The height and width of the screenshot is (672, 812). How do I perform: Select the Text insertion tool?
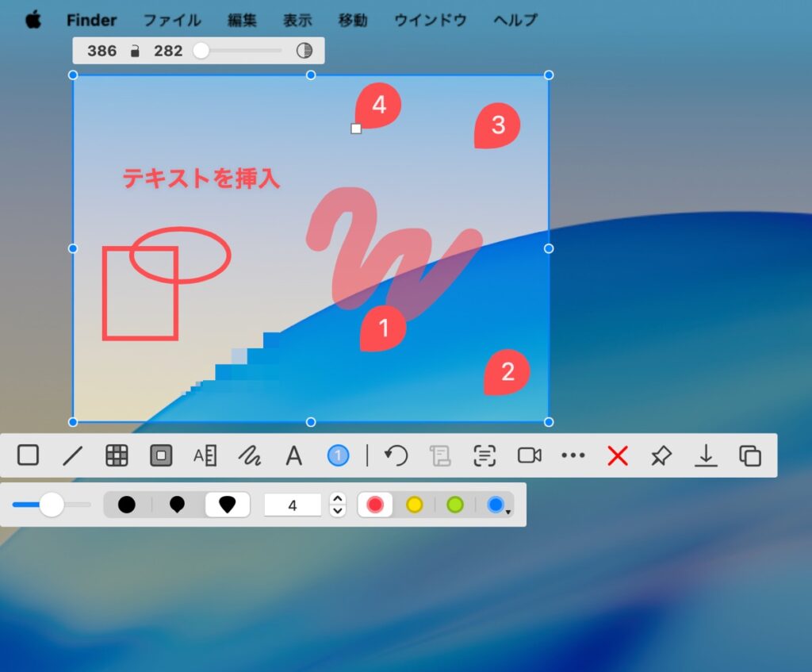click(294, 455)
